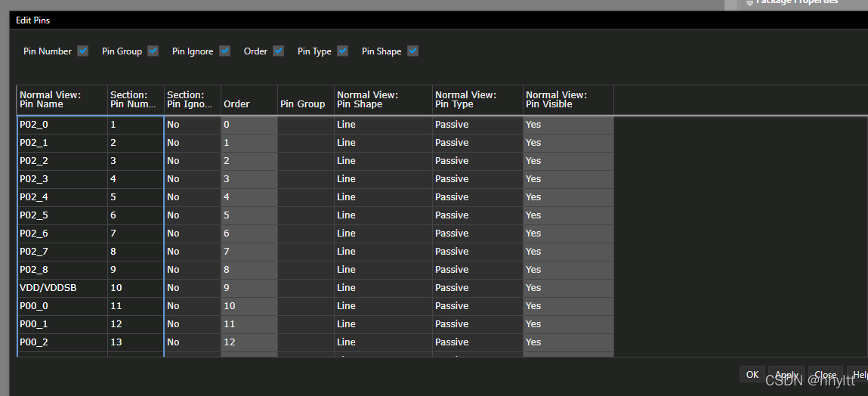Open Pin Shape dropdown for P02_0
The width and height of the screenshot is (868, 396).
click(383, 125)
